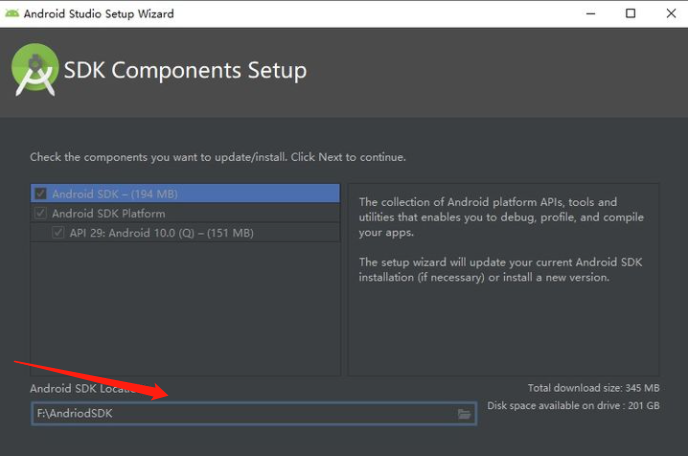Click the SDK Components Setup heading
The height and width of the screenshot is (456, 688).
click(x=185, y=71)
